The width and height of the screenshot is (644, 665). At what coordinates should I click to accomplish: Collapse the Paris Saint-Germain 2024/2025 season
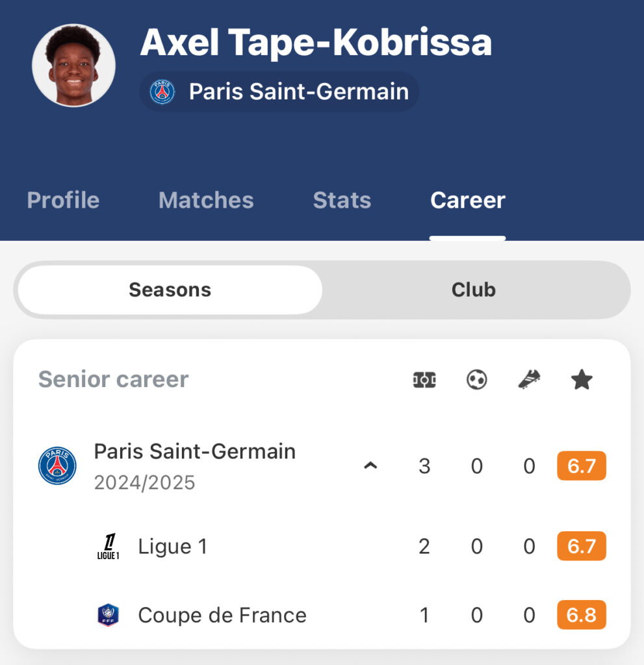pyautogui.click(x=370, y=466)
